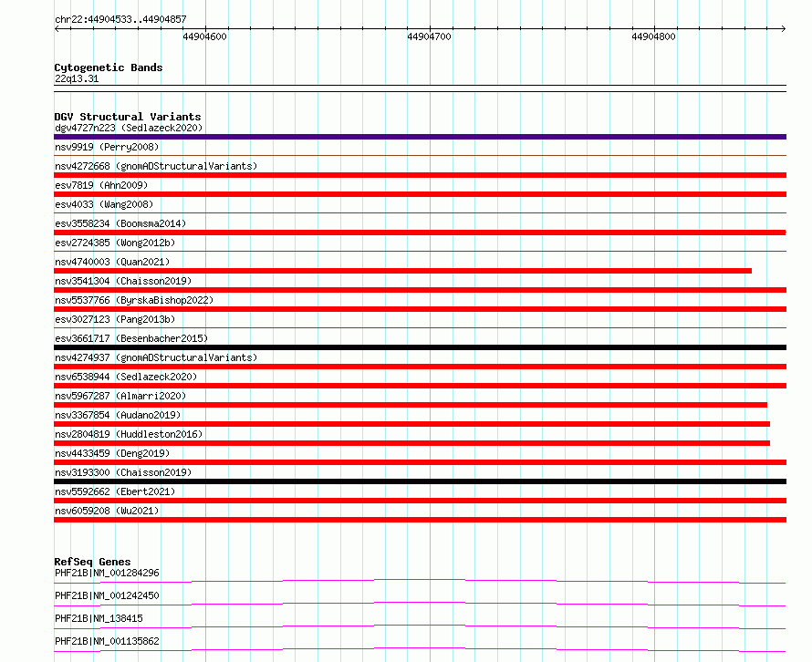812x662 pixels.
Task: Click the red bar of nsv6538944
Action: pyautogui.click(x=420, y=386)
